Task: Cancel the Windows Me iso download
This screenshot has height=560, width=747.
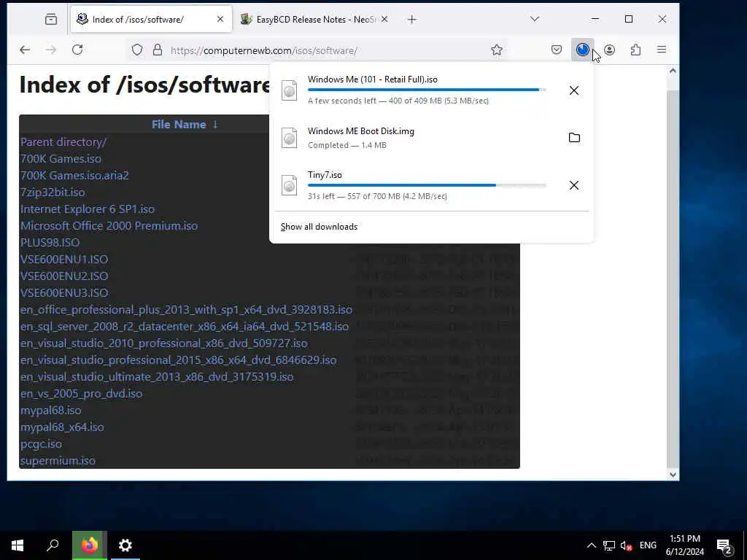Action: (574, 90)
